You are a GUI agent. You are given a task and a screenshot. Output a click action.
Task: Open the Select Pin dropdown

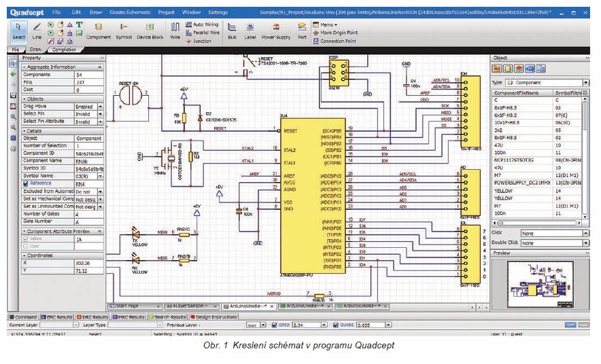[101, 114]
